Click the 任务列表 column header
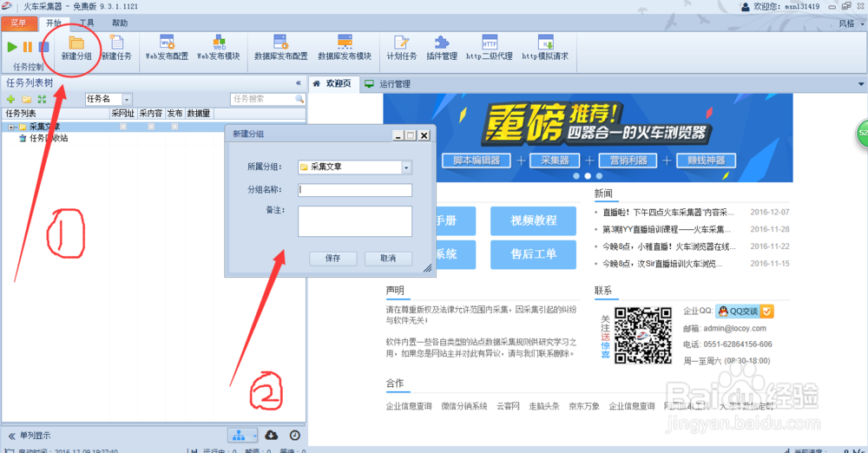Viewport: 868px width, 453px height. 56,114
